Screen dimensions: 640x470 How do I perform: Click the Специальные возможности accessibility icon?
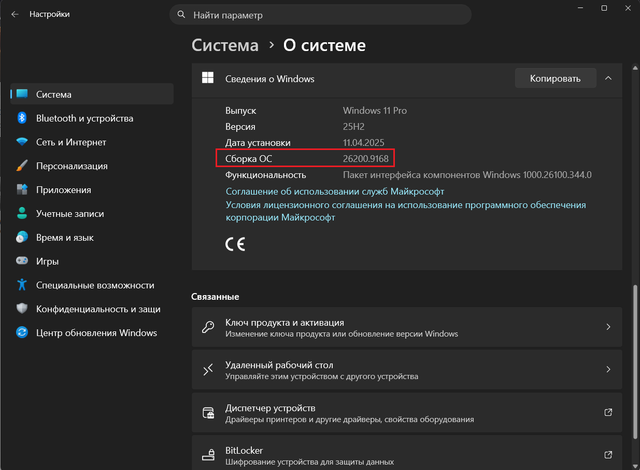pyautogui.click(x=22, y=284)
